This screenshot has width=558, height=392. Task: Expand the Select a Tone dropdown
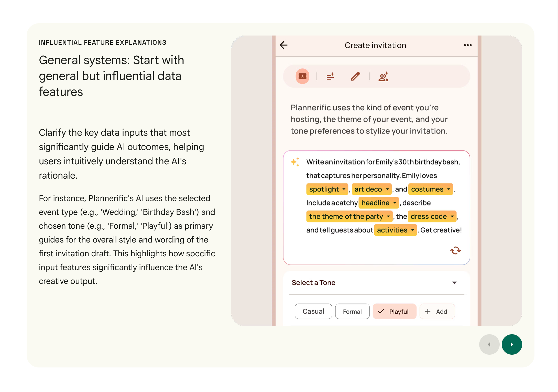pos(454,283)
